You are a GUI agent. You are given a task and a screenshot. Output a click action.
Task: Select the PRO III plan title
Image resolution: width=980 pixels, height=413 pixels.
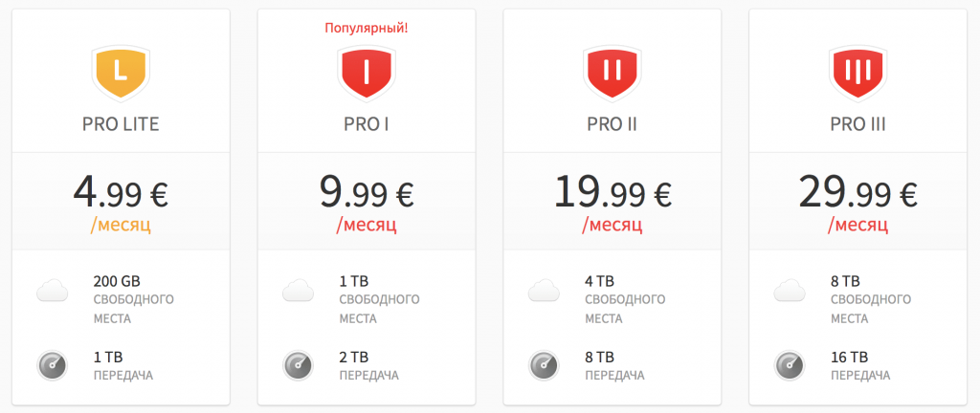pyautogui.click(x=857, y=124)
